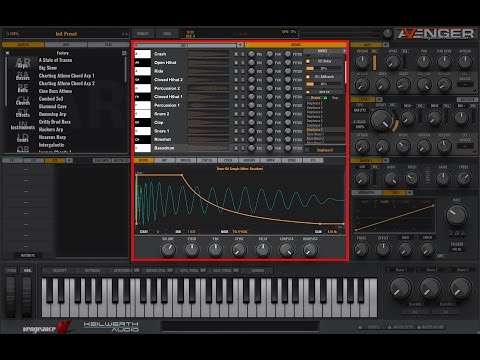Viewport: 480px width, 360px height.
Task: Select the Bassdrum key pad
Action: click(x=143, y=148)
